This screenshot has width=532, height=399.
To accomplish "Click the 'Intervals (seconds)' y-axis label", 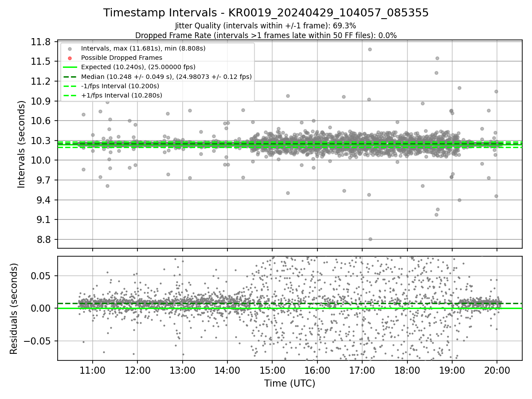I will [x=22, y=144].
